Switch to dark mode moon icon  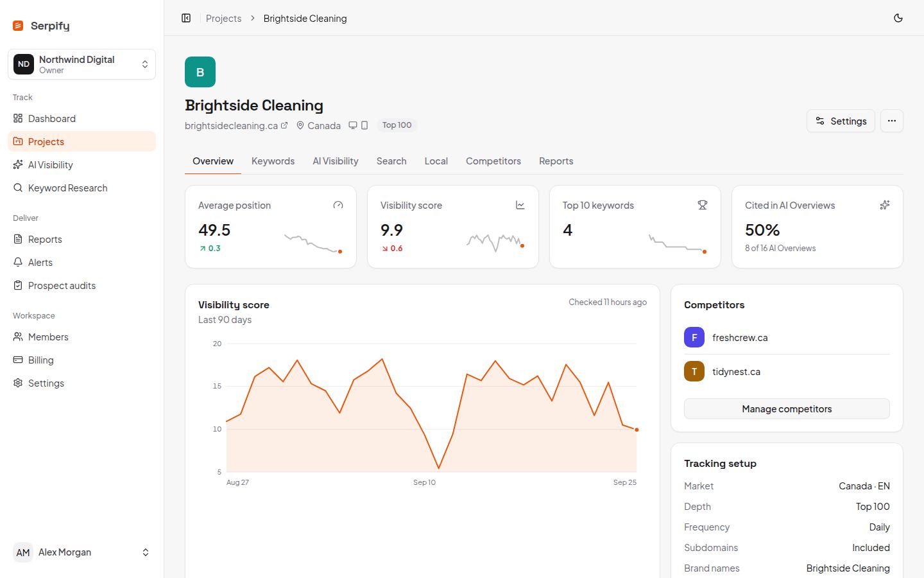(x=898, y=18)
